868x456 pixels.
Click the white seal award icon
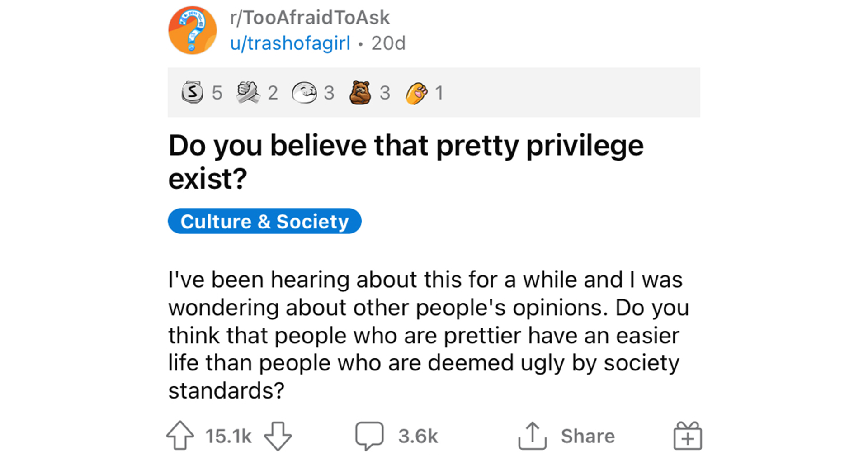click(304, 92)
